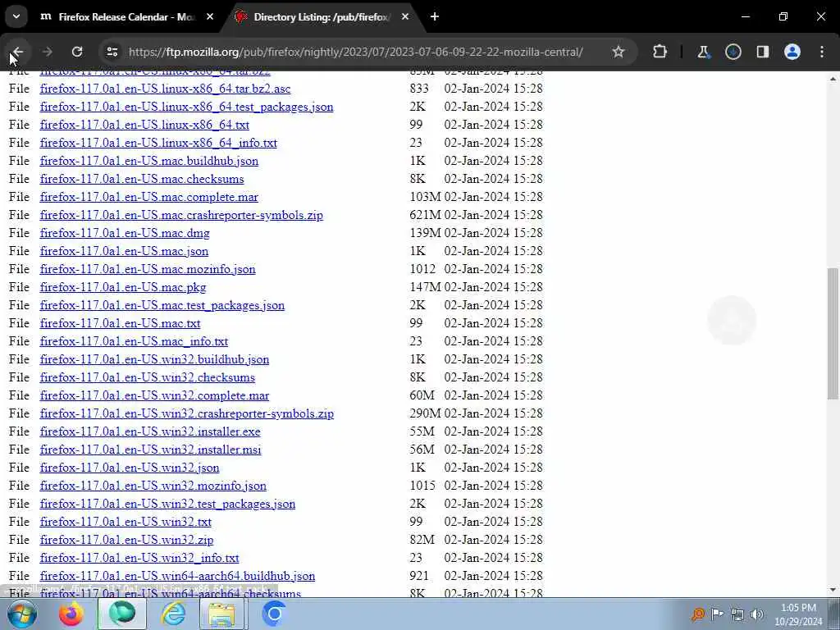Open mac_info.txt link

pyautogui.click(x=134, y=341)
